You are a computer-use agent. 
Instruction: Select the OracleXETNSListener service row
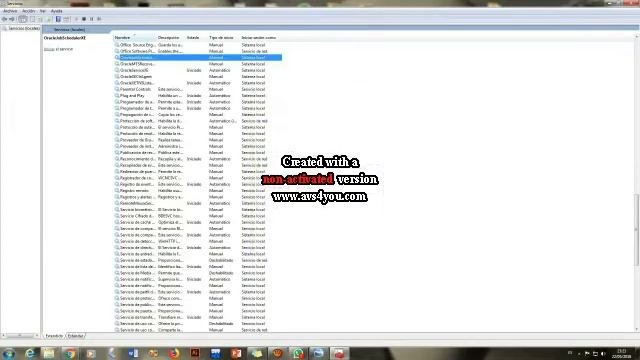click(198, 83)
